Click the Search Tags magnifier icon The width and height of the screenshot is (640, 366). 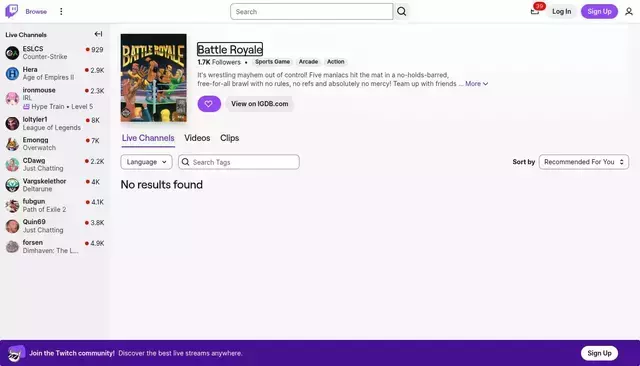click(x=185, y=162)
